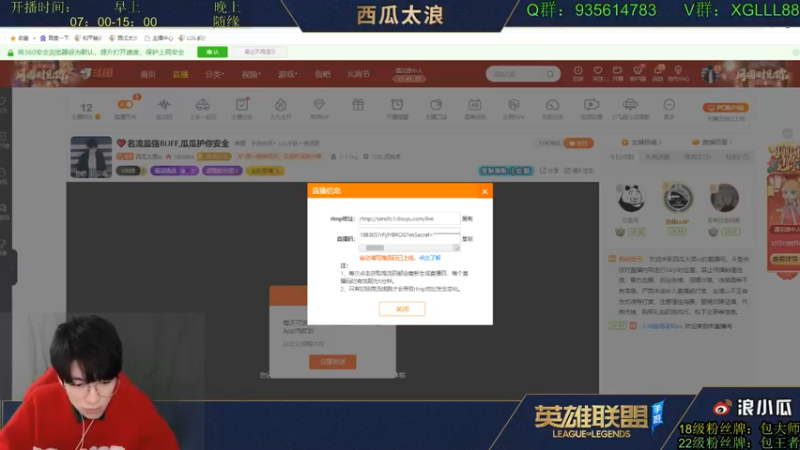Open the PK battle icon
This screenshot has width=800, height=450.
pyautogui.click(x=513, y=105)
